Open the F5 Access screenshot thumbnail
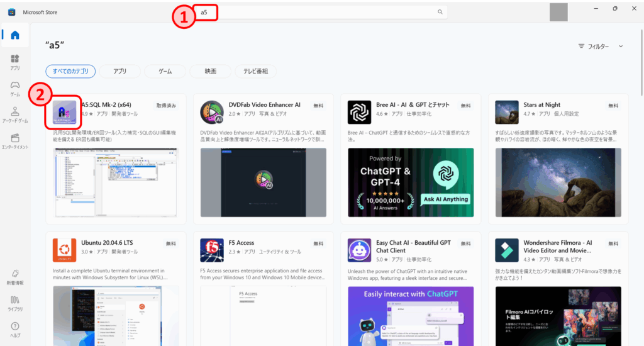The width and height of the screenshot is (644, 346). tap(264, 316)
